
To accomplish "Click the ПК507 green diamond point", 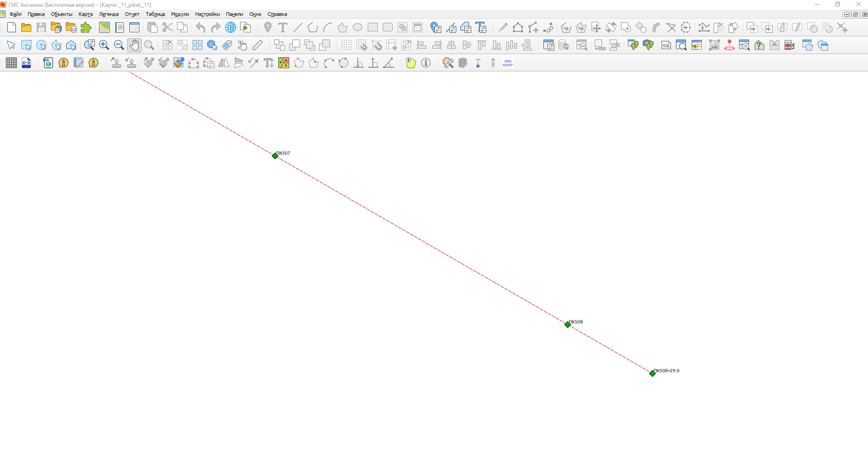I will pyautogui.click(x=275, y=156).
